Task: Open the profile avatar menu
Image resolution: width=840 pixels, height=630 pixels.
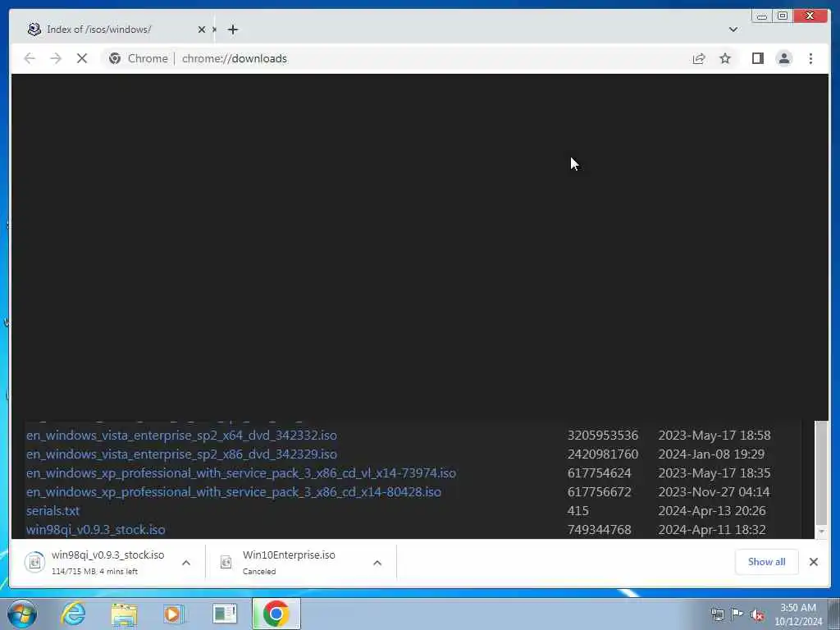Action: [x=783, y=58]
